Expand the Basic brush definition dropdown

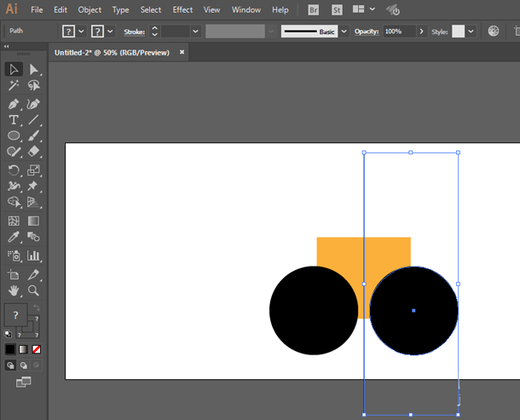coord(344,31)
